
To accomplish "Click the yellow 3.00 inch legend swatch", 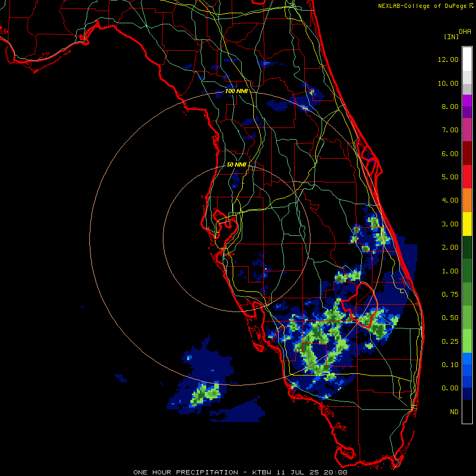I will pos(467,224).
